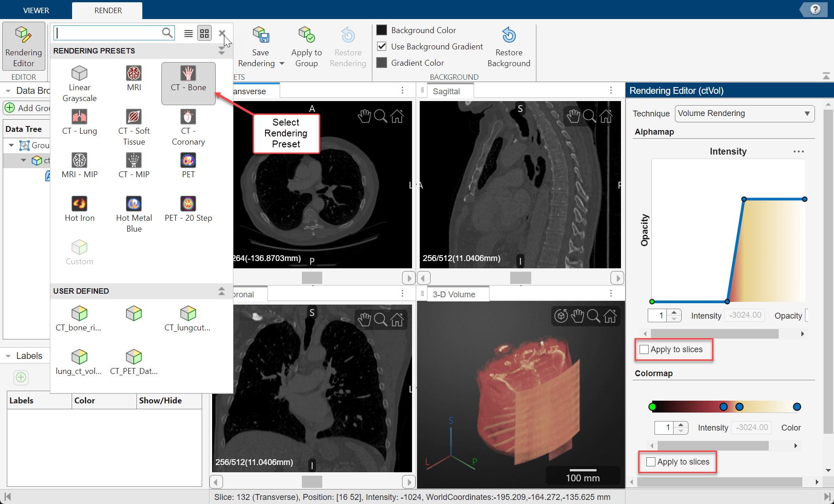Screen dimensions: 834x504
Task: Reset 3-D Volume view with home icon
Action: [610, 316]
